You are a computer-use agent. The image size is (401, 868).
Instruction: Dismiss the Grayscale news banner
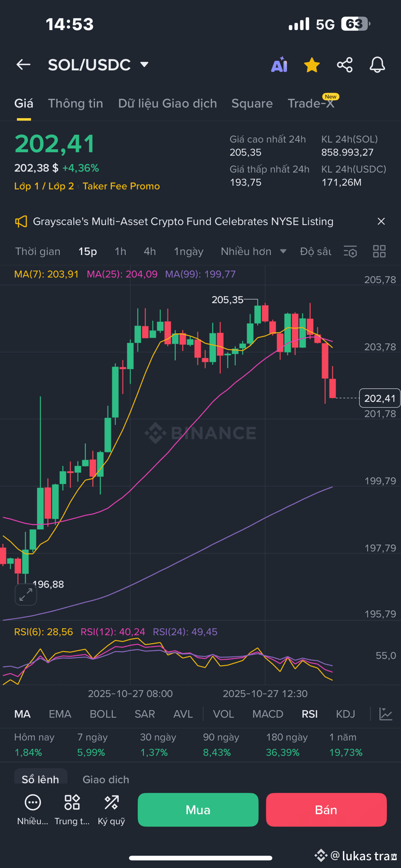pos(381,221)
